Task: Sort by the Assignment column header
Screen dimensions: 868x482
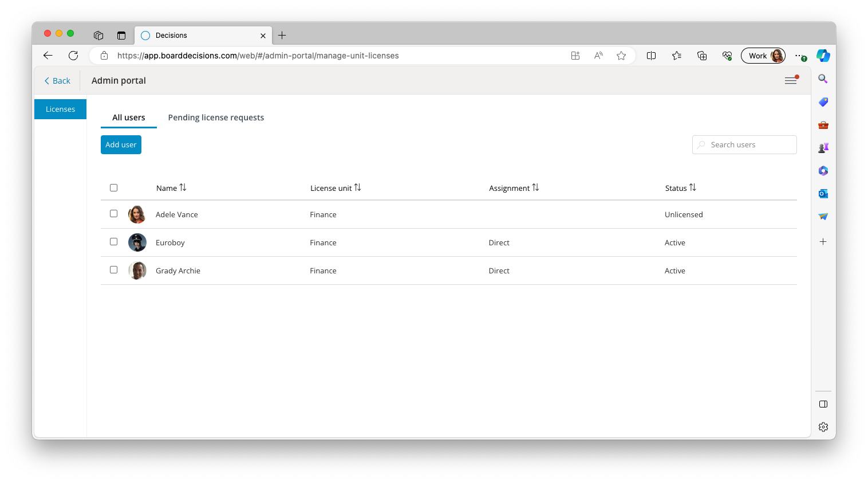Action: point(513,187)
